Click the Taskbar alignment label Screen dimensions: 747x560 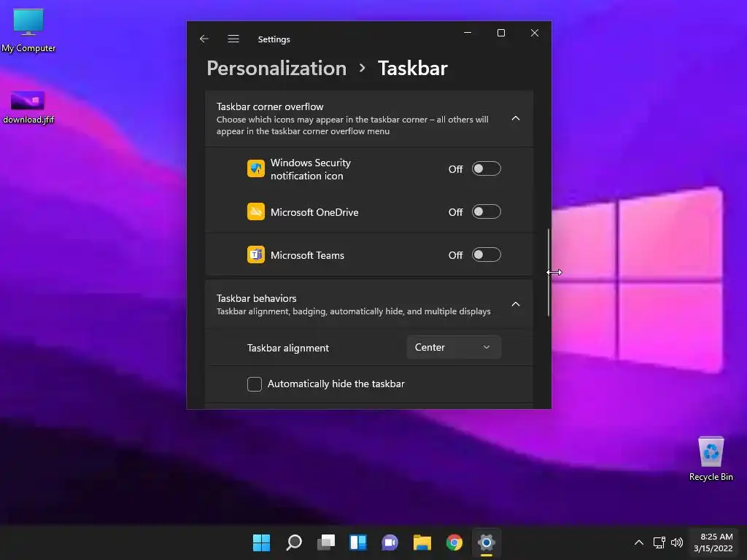click(287, 348)
